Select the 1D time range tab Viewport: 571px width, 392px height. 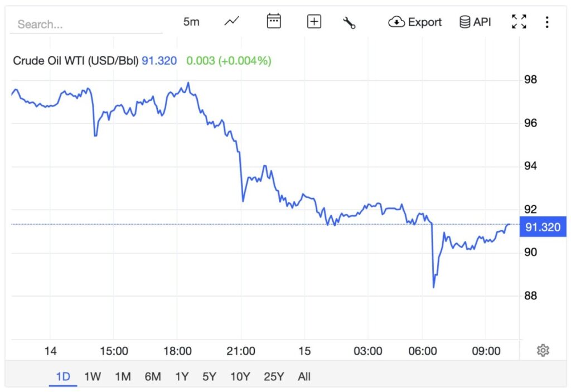tap(63, 376)
